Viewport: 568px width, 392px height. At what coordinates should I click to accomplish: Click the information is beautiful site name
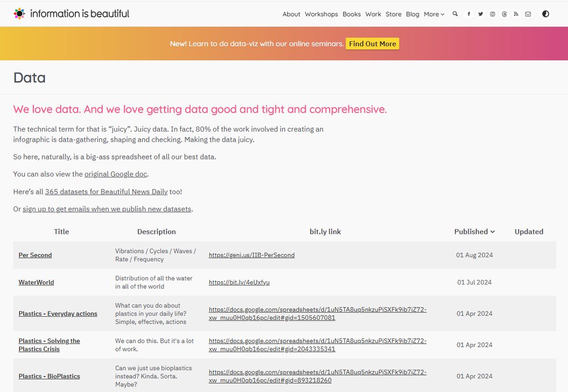(80, 14)
